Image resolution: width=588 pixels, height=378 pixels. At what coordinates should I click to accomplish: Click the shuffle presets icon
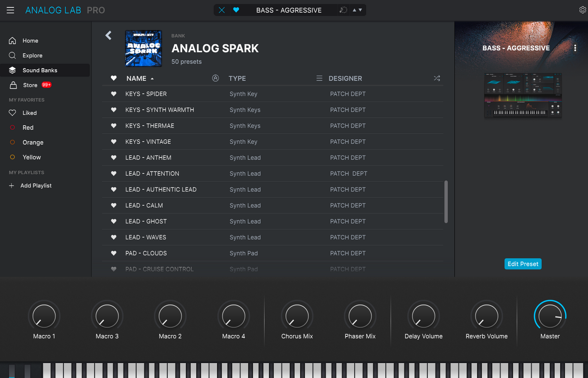437,78
